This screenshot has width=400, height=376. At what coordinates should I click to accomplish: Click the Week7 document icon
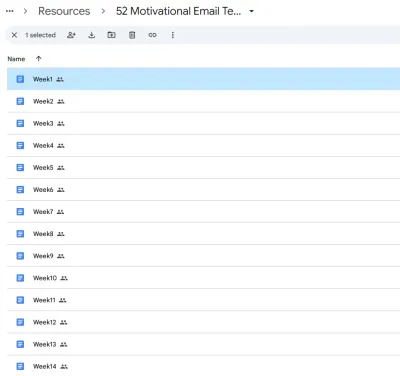[x=20, y=212]
